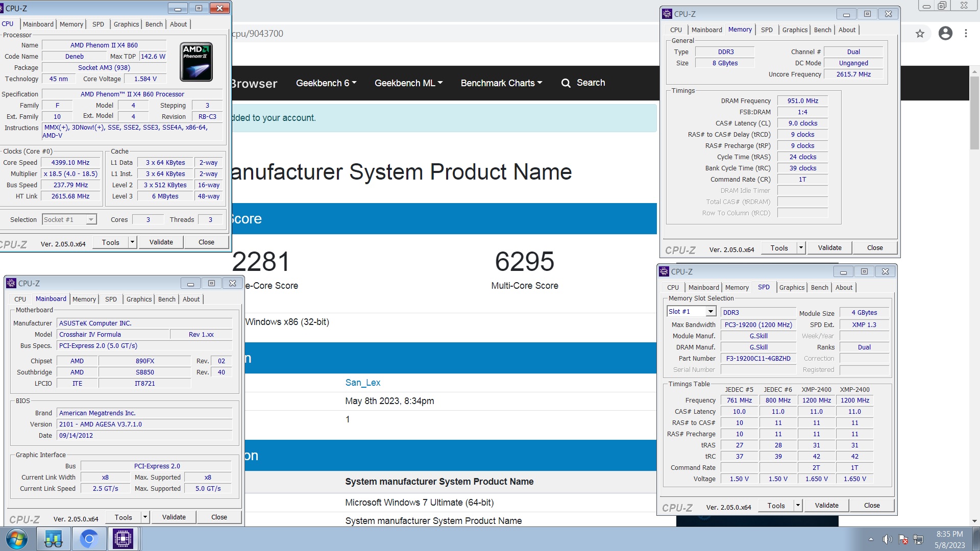
Task: Expand the Geekbench ML menu
Action: 408,83
